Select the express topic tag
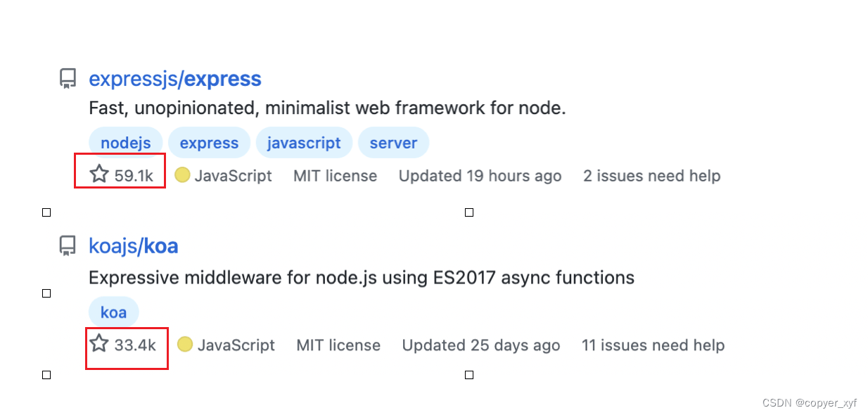This screenshot has height=415, width=868. pos(209,143)
